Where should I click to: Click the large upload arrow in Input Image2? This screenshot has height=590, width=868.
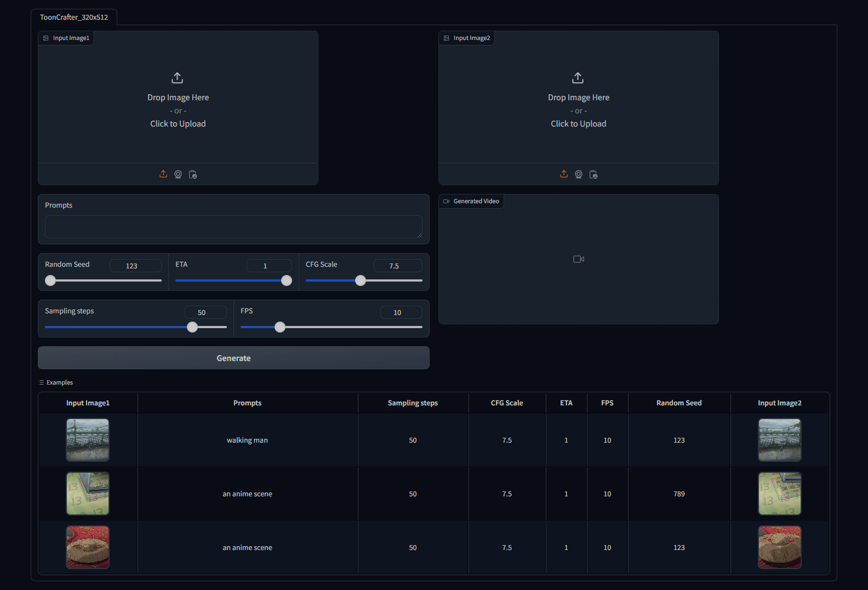(x=578, y=78)
